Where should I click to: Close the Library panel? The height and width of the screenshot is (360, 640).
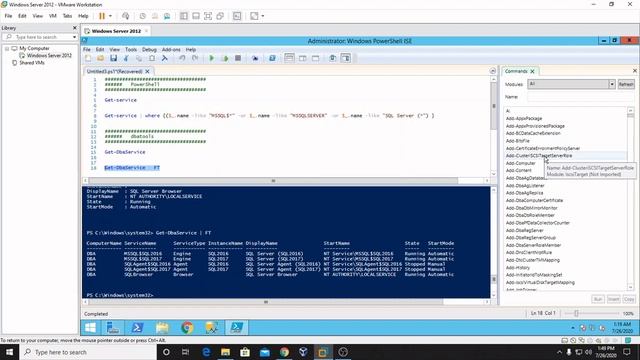pos(75,28)
